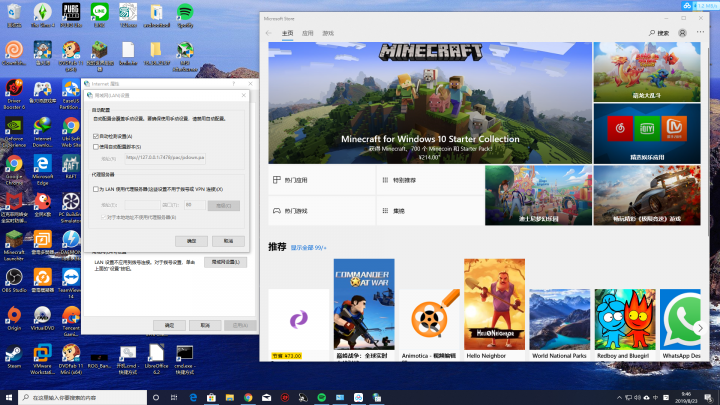The width and height of the screenshot is (720, 405).
Task: Open Hello Neighbor app tile
Action: 495,309
